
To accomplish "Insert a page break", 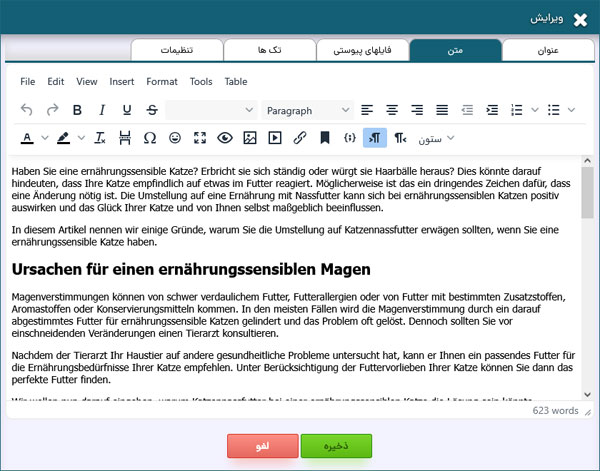I will pos(125,138).
